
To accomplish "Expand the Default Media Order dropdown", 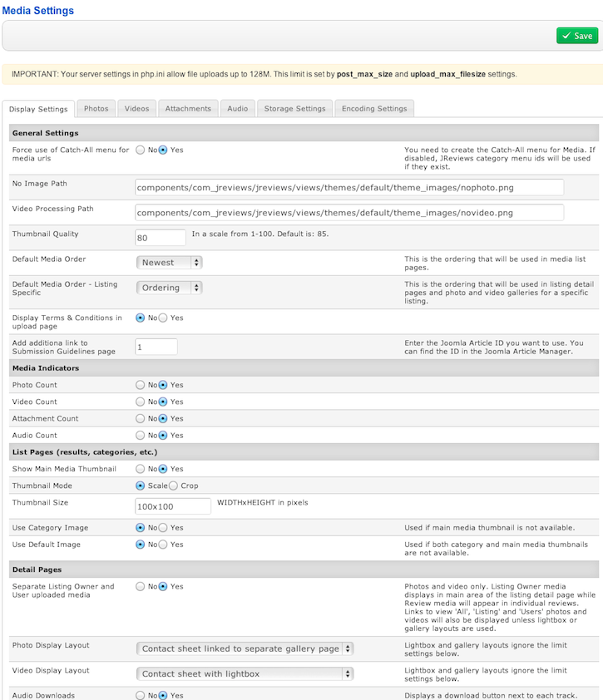I will (170, 263).
